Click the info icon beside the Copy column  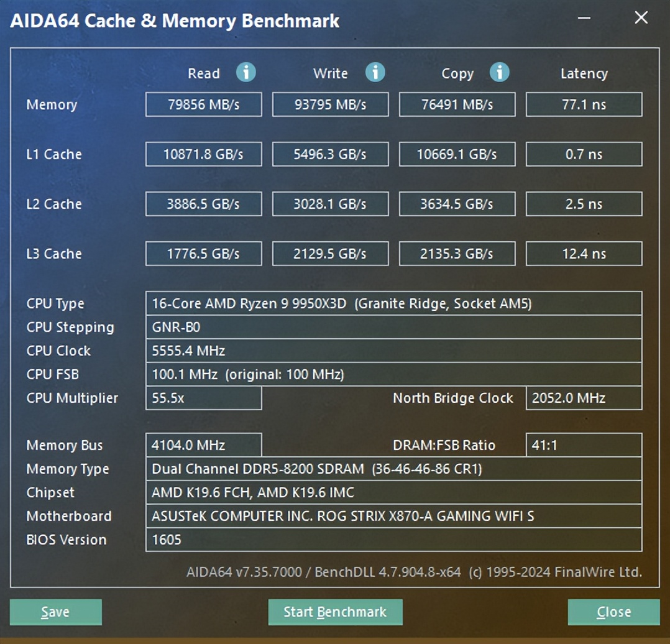(x=499, y=73)
